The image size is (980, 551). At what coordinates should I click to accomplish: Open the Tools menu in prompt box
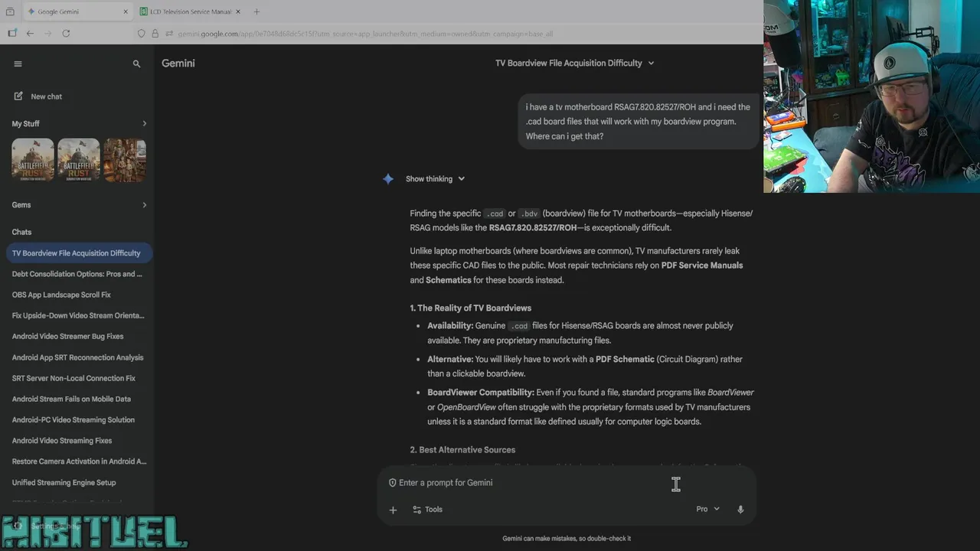(x=427, y=510)
